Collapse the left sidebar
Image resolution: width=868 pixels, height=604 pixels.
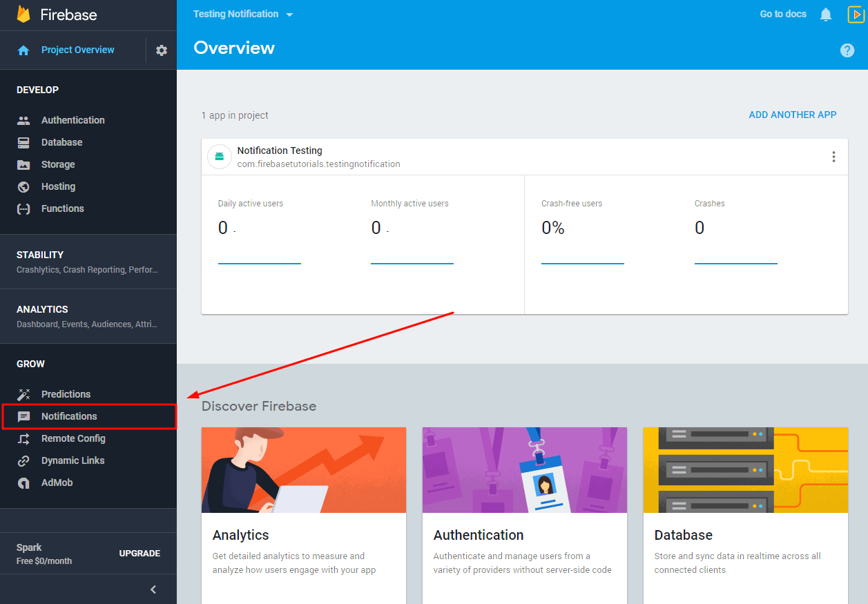pos(153,589)
